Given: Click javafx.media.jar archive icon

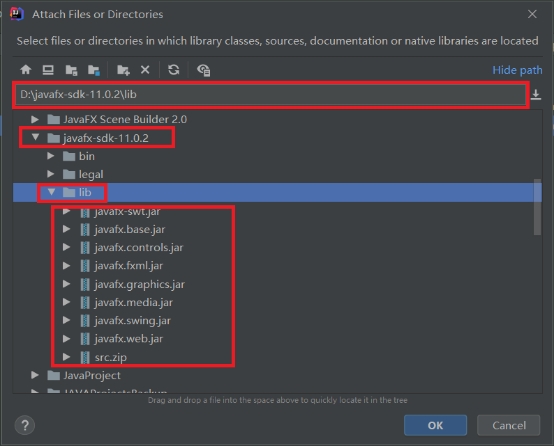Looking at the screenshot, I should pos(85,302).
